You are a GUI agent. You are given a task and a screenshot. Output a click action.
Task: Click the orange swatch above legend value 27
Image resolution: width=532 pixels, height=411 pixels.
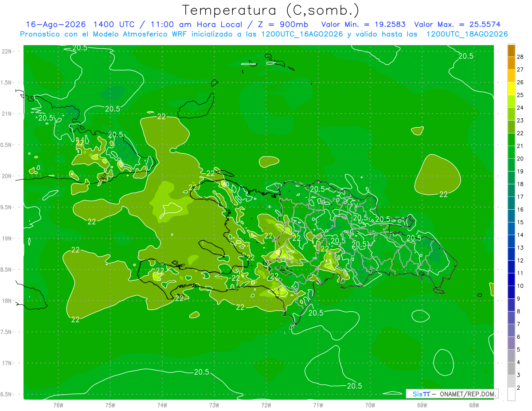[x=511, y=63]
